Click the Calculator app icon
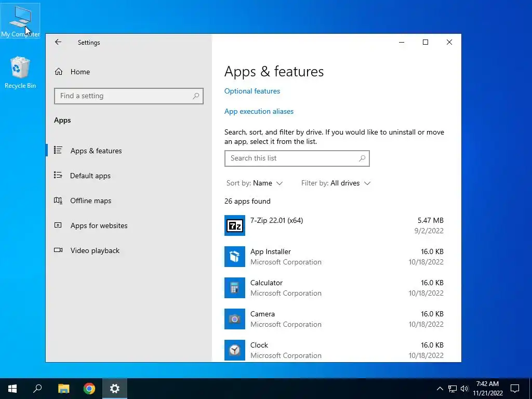This screenshot has height=399, width=532. (x=235, y=288)
